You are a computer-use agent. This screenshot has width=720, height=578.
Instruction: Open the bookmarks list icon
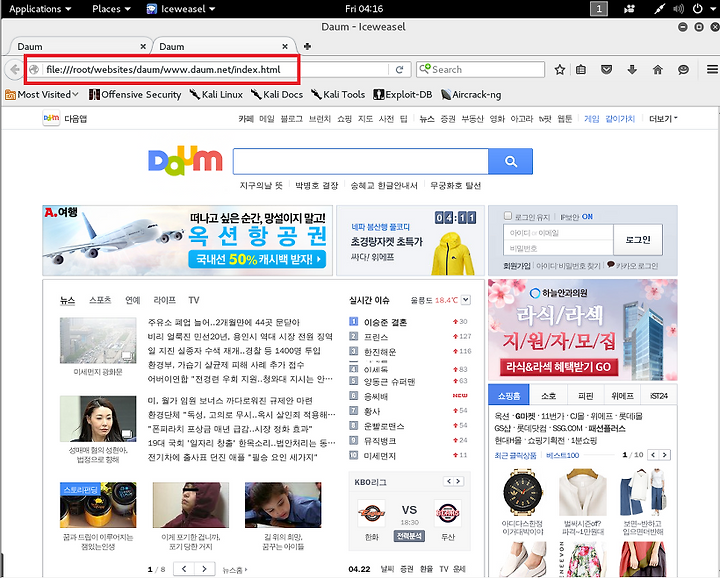point(581,69)
